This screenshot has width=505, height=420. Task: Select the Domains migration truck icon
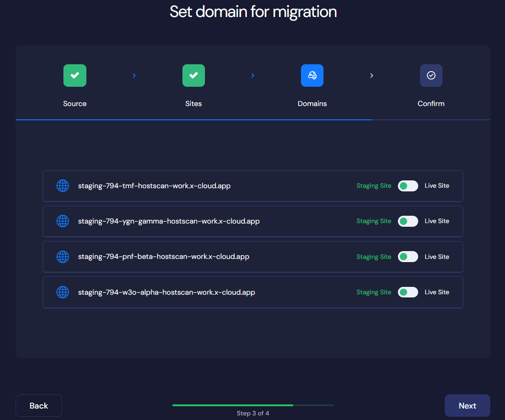[312, 75]
